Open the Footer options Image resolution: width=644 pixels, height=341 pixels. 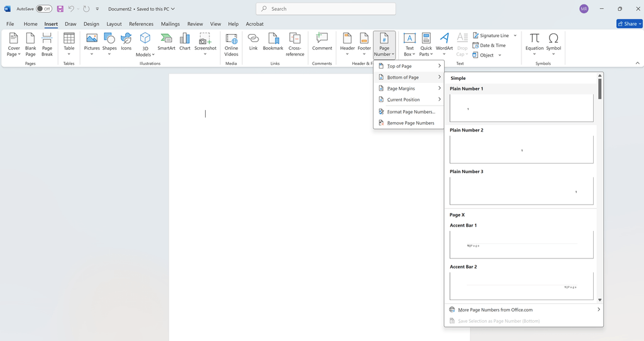(x=364, y=45)
